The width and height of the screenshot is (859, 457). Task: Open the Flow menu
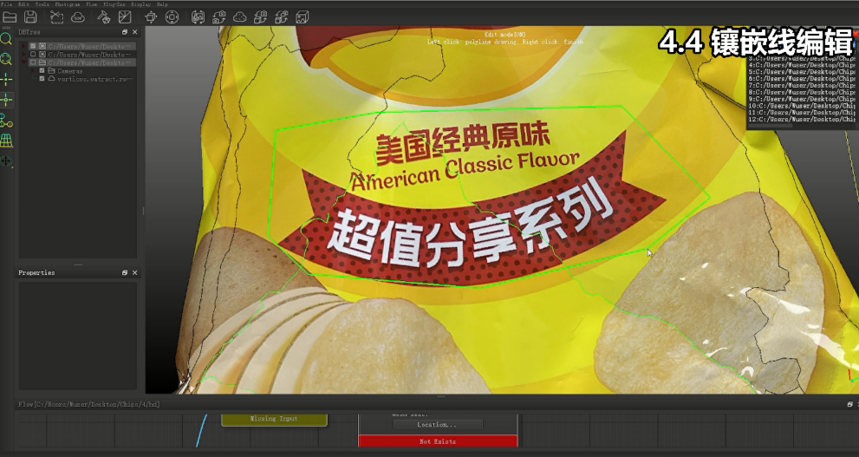tap(91, 4)
